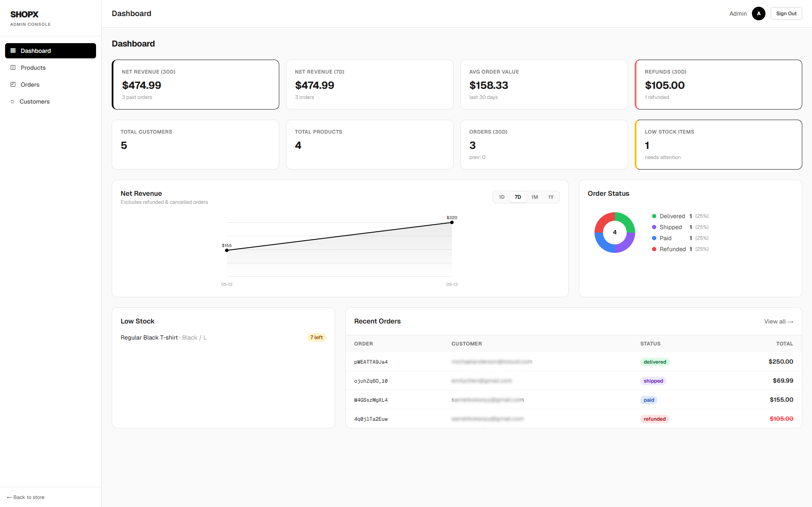812x507 pixels.
Task: Navigate to Customers section
Action: 50,101
